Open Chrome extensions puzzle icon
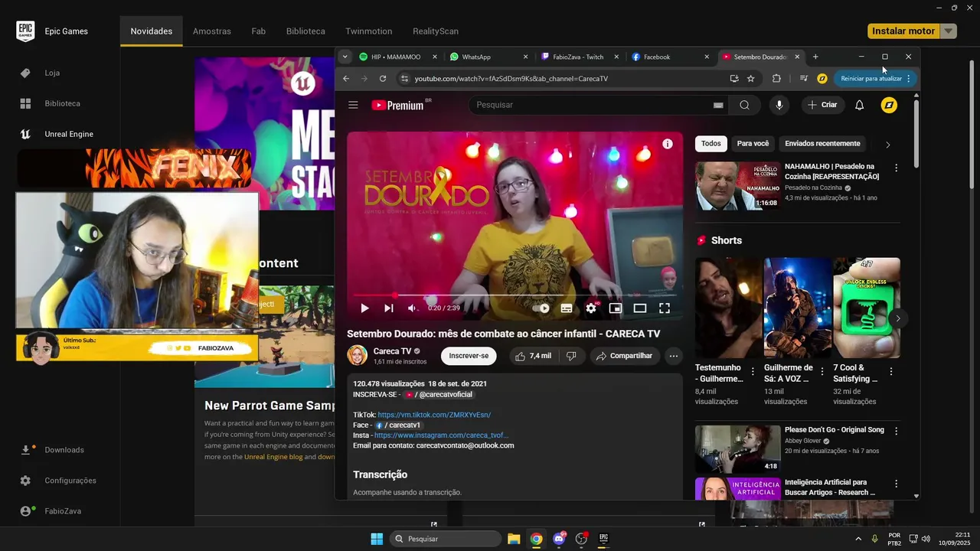Screen dimensions: 980x551 (776, 78)
